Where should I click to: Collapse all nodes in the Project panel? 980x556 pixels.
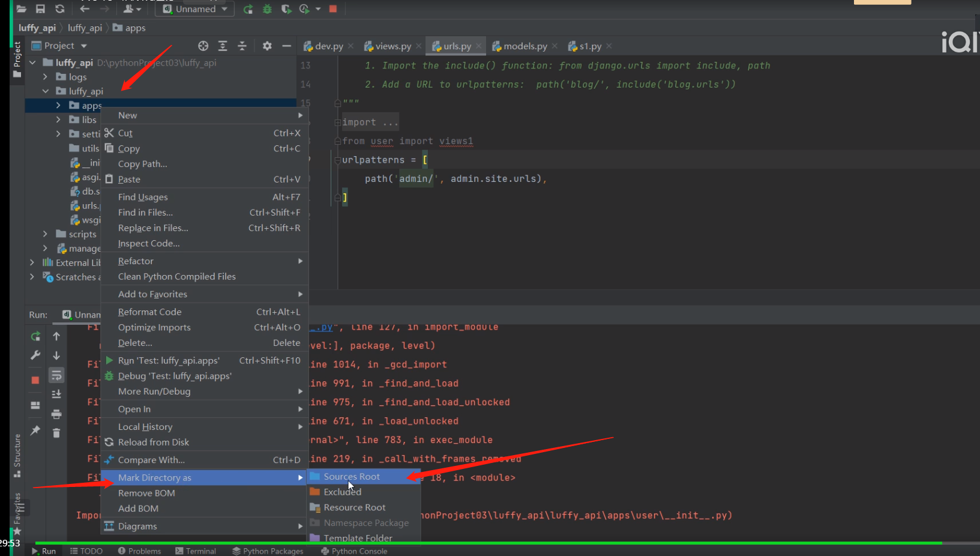point(242,46)
